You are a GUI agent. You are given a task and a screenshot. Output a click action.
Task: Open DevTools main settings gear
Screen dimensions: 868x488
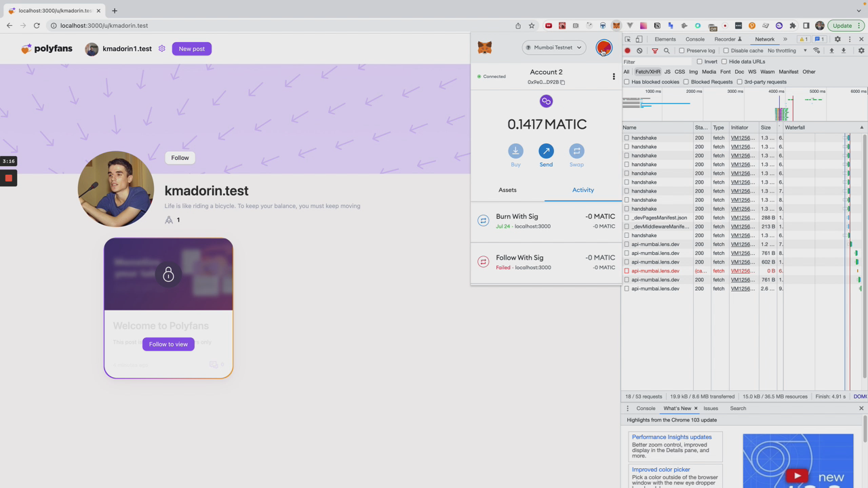837,39
